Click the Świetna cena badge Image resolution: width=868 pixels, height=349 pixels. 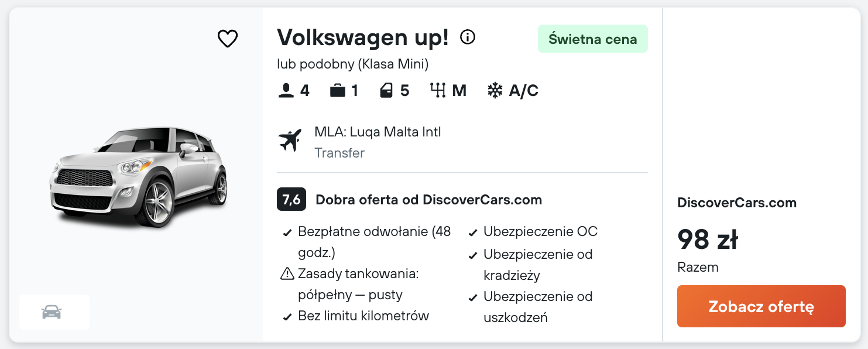(592, 39)
